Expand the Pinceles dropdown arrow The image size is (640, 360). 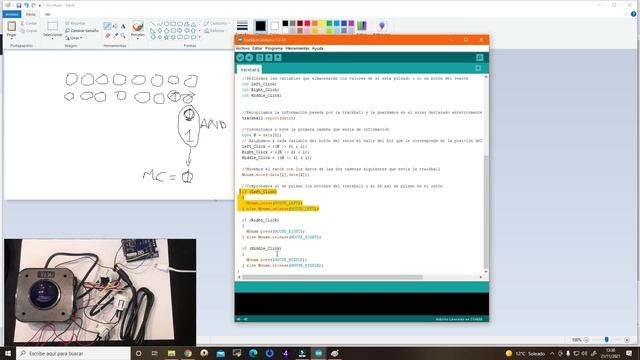point(138,38)
